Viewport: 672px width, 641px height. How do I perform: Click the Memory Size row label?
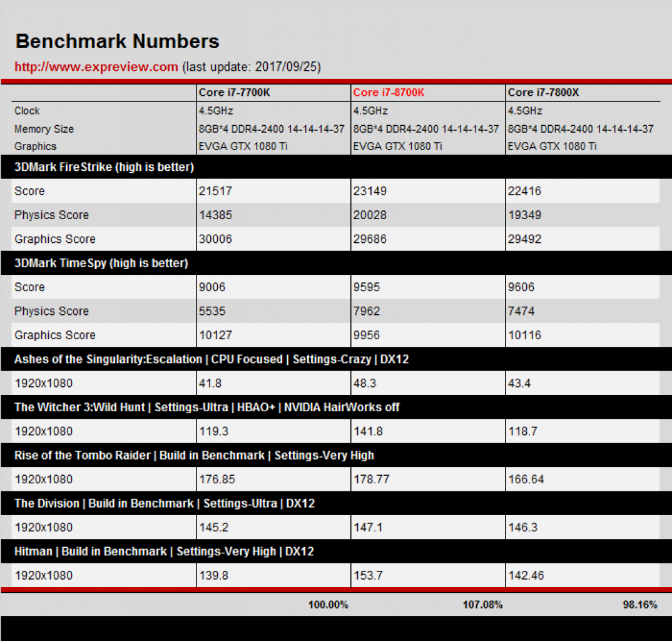click(44, 129)
